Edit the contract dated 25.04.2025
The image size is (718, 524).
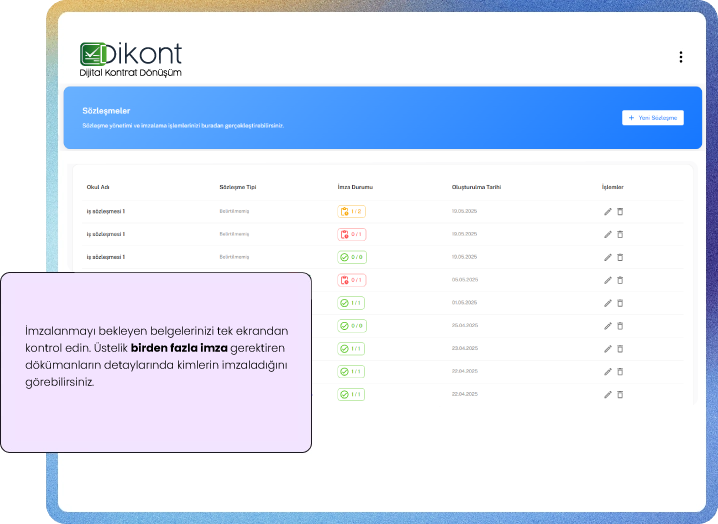pos(607,326)
